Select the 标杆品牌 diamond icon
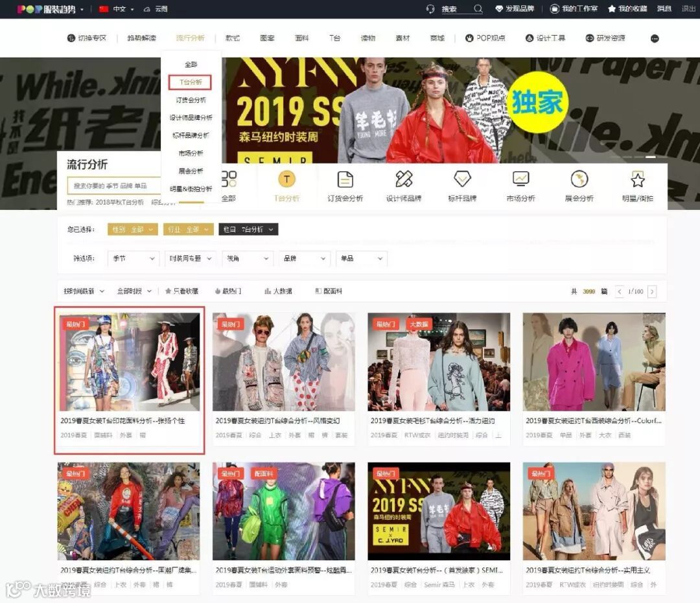 pyautogui.click(x=462, y=179)
